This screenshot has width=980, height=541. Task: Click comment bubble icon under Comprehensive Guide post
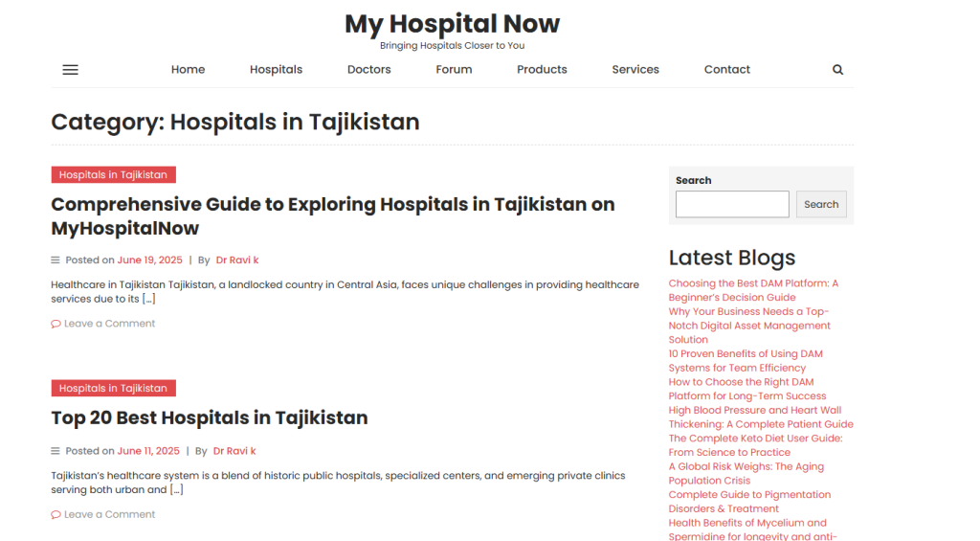point(56,324)
